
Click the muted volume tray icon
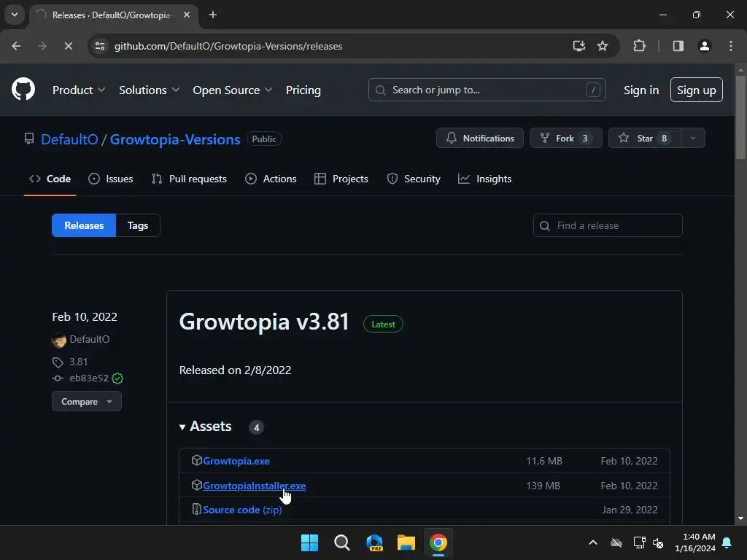coord(658,542)
